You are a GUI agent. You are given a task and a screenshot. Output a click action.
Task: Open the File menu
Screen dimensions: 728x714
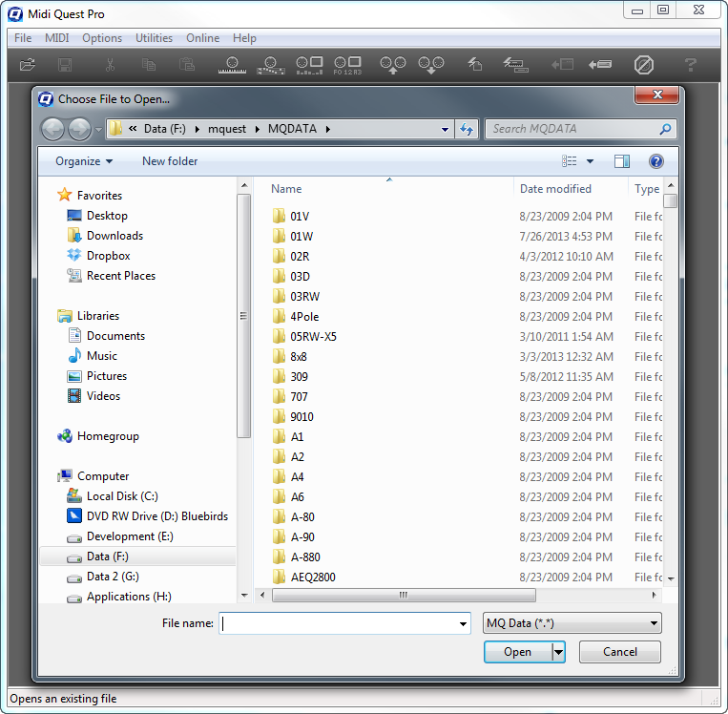(23, 38)
